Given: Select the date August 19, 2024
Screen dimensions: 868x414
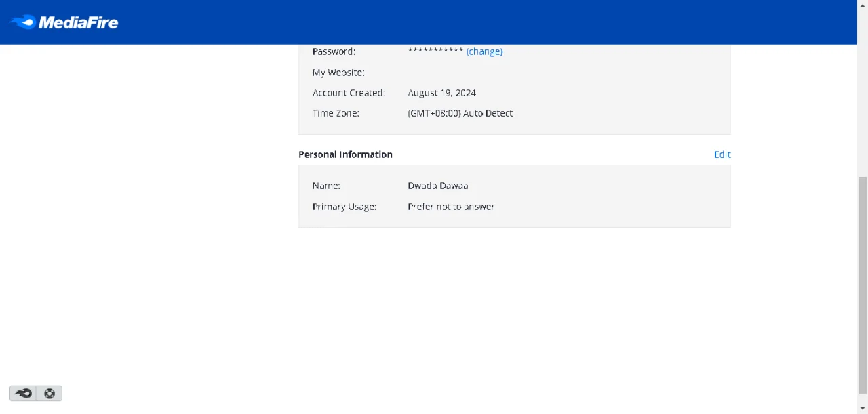Looking at the screenshot, I should pyautogui.click(x=441, y=93).
